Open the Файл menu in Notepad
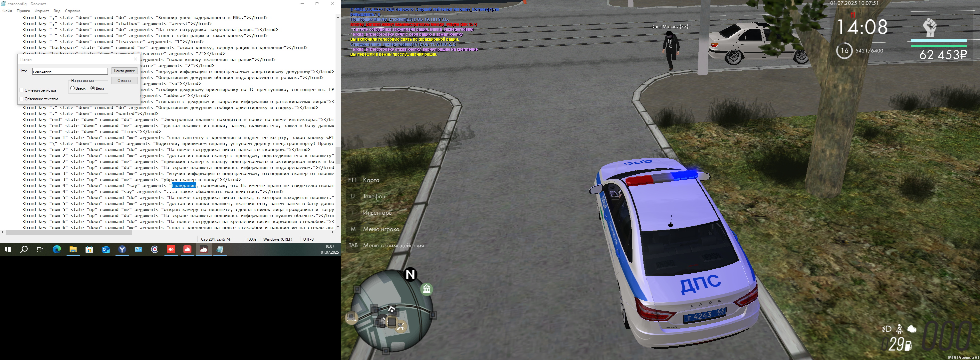The image size is (980, 360). (x=7, y=11)
